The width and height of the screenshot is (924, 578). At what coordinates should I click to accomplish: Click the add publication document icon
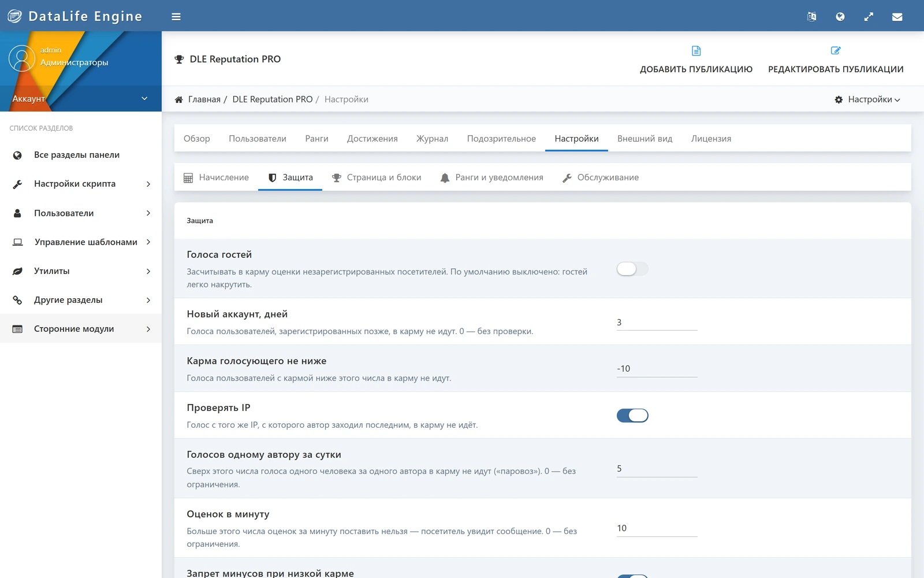point(696,51)
